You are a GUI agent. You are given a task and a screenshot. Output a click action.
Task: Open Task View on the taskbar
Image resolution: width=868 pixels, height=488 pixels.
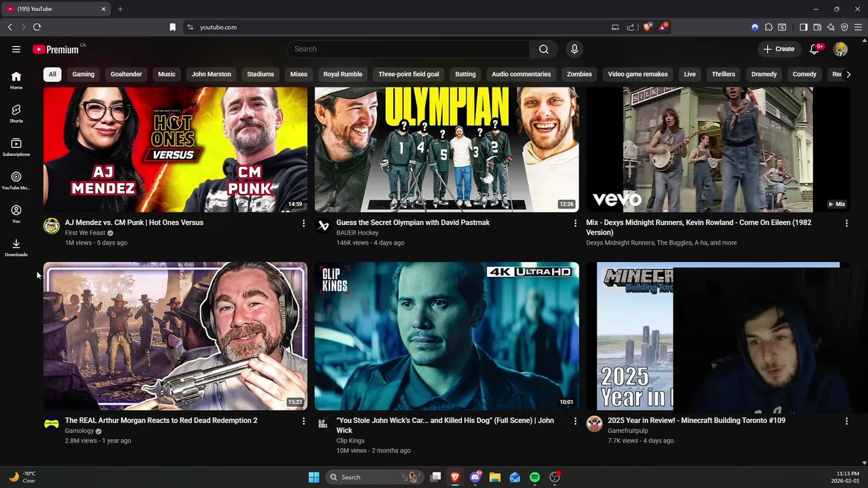436,477
